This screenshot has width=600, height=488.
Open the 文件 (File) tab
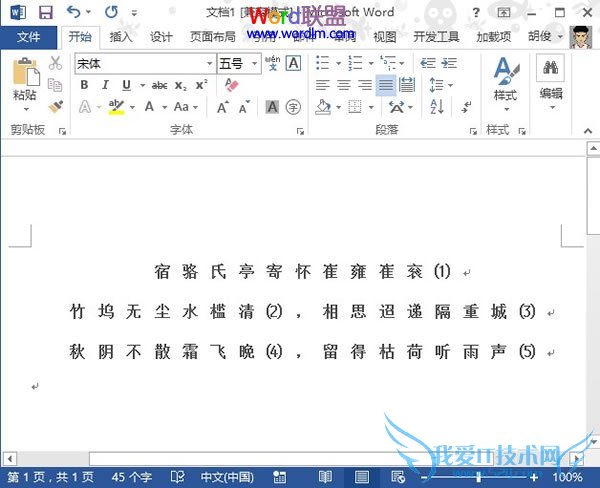29,37
